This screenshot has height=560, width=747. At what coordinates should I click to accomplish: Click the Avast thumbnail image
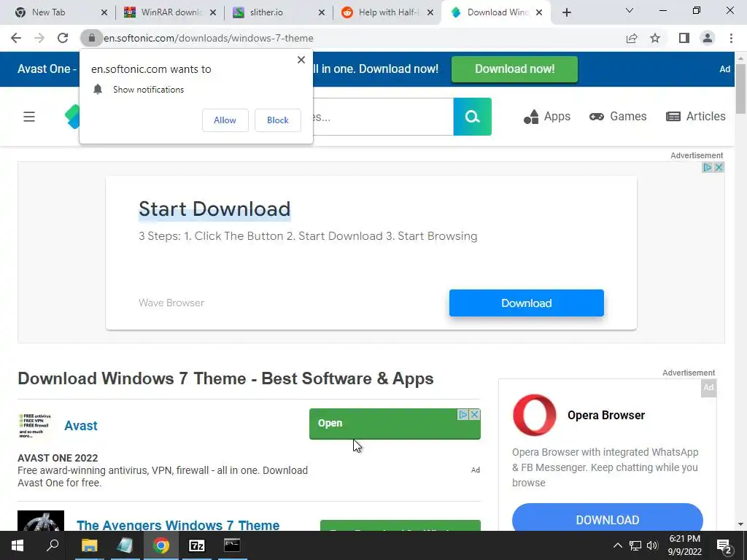click(x=34, y=426)
